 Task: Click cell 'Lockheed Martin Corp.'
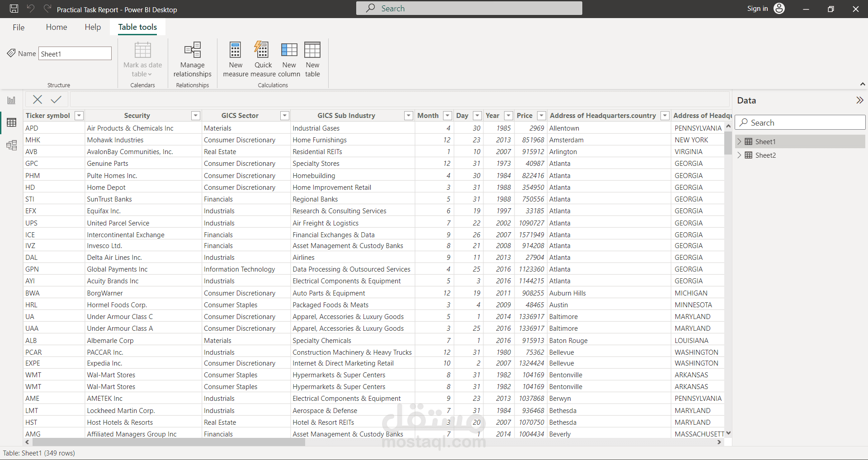pyautogui.click(x=121, y=411)
